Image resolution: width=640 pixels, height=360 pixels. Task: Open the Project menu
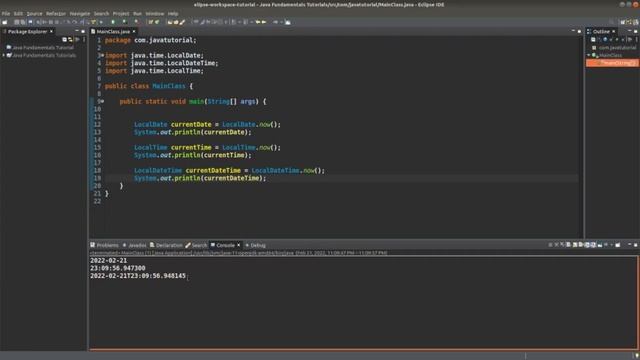tap(121, 13)
